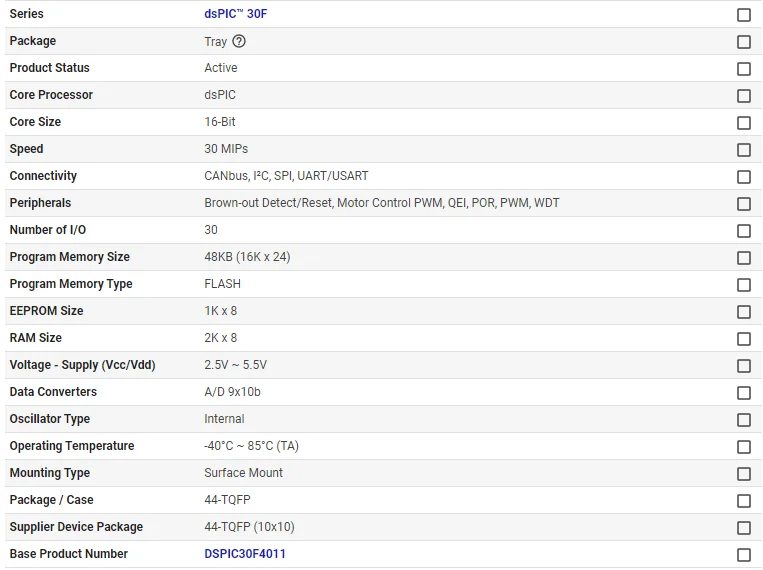Check the Series row checkbox
Viewport: 763px width, 570px height.
tap(744, 15)
